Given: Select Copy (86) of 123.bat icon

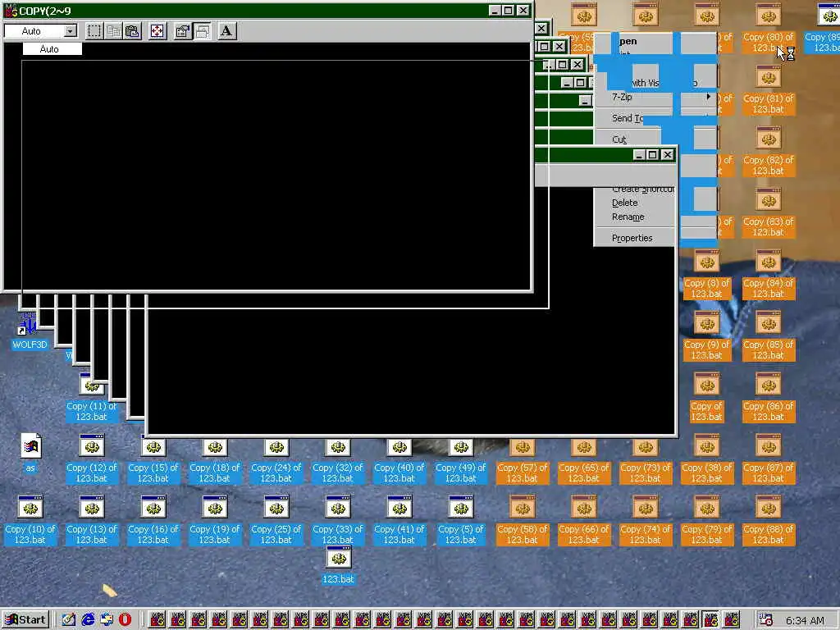Looking at the screenshot, I should (x=769, y=398).
